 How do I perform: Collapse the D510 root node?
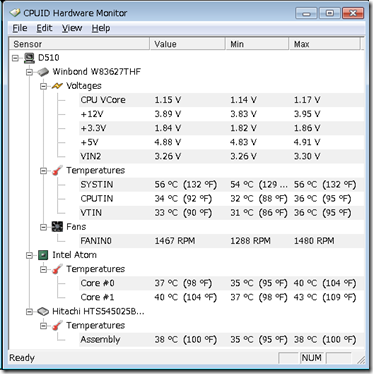pyautogui.click(x=15, y=58)
